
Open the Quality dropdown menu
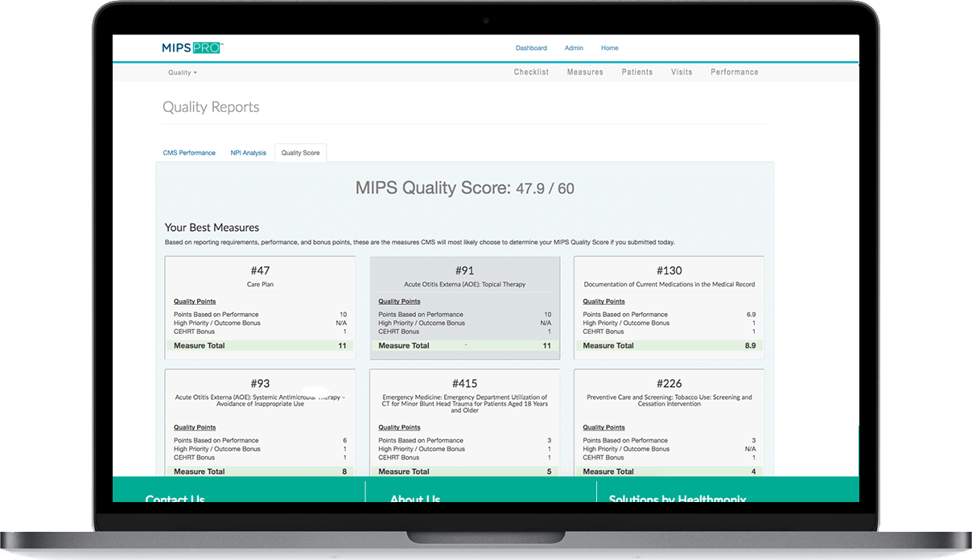pos(182,72)
